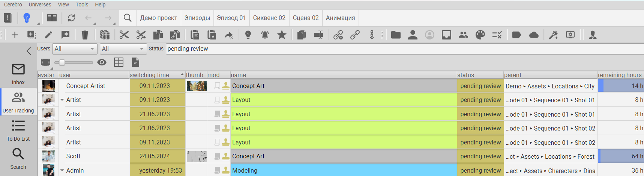This screenshot has width=644, height=176.
Task: Click the thumbnail size slider handle
Action: click(x=62, y=62)
